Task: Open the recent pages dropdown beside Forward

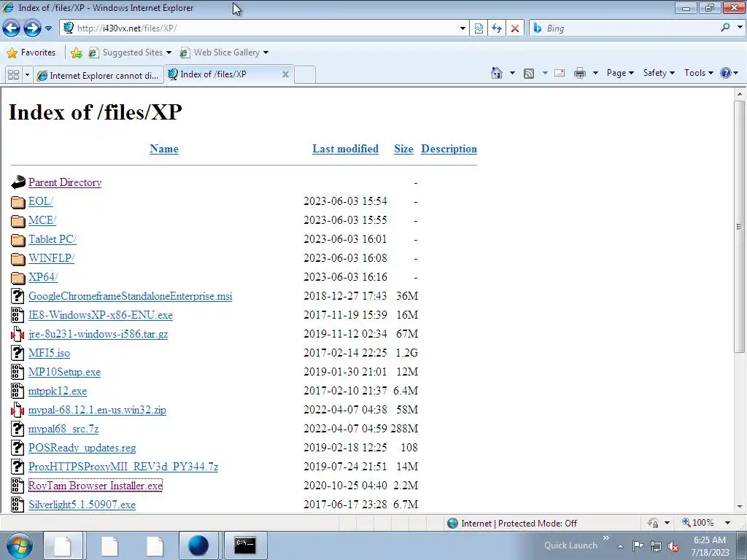Action: pos(48,28)
